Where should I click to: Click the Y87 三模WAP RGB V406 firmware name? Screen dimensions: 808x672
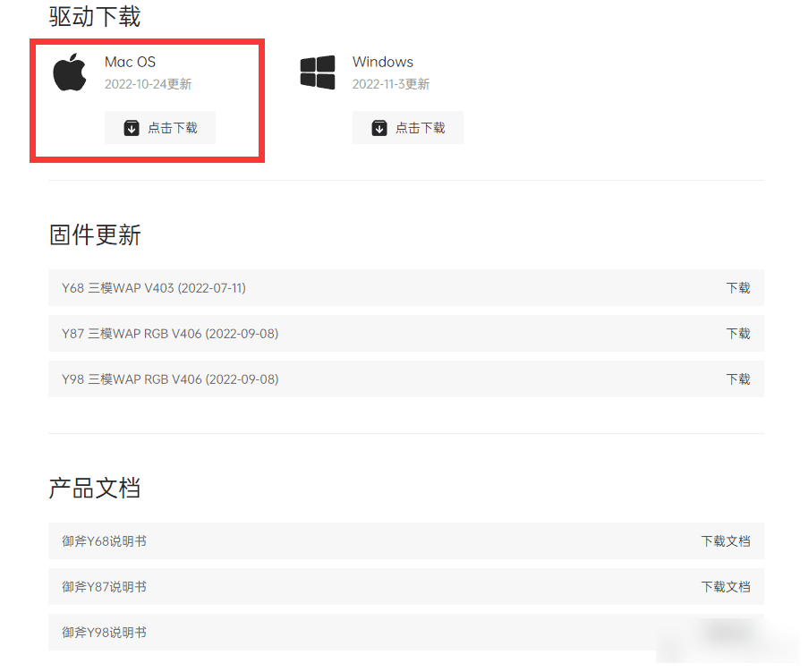(170, 334)
